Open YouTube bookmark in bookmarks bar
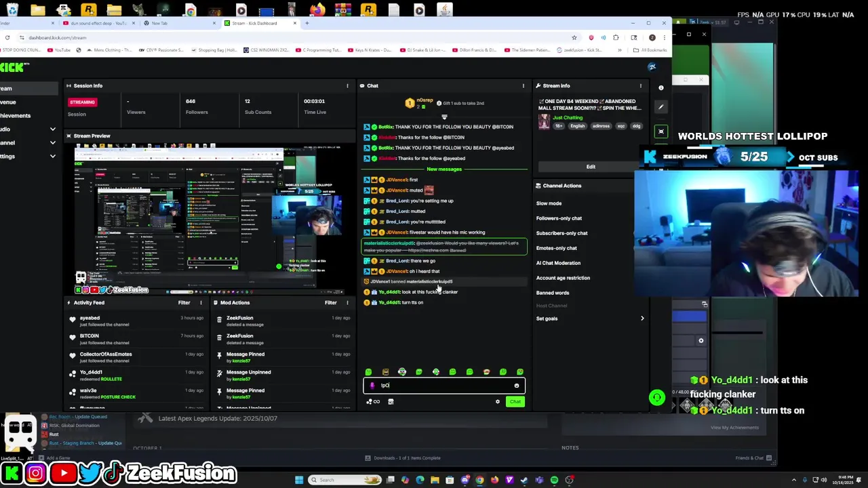This screenshot has height=488, width=868. point(58,50)
